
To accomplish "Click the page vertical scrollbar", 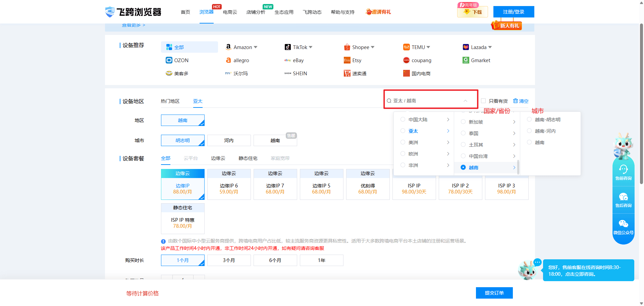I will (641, 101).
